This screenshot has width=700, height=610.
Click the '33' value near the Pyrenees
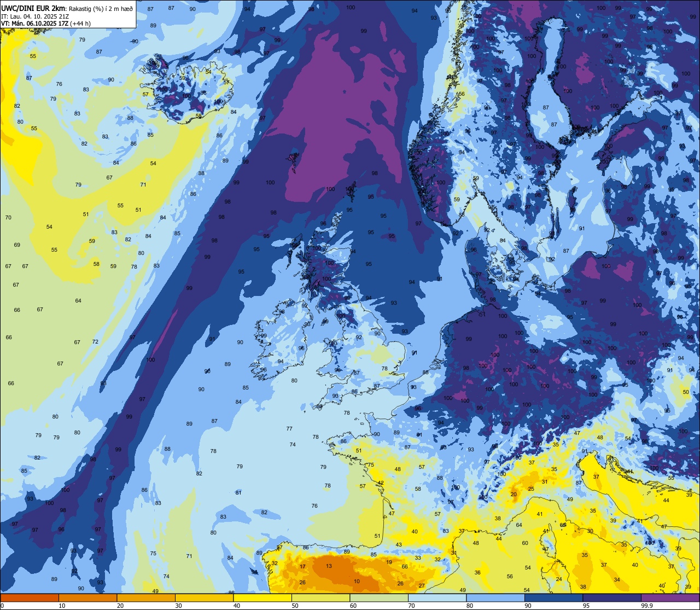coord(418,558)
